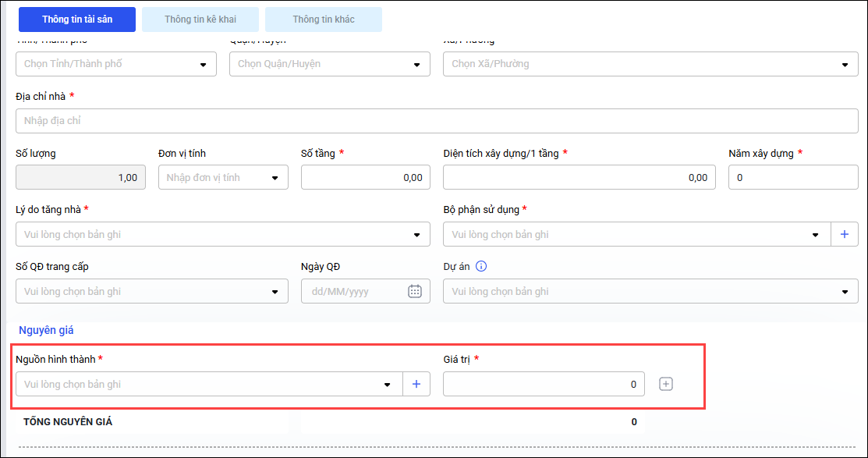Expand the Chọn Tỉnh/Thành phố dropdown
The width and height of the screenshot is (868, 458).
pyautogui.click(x=203, y=64)
